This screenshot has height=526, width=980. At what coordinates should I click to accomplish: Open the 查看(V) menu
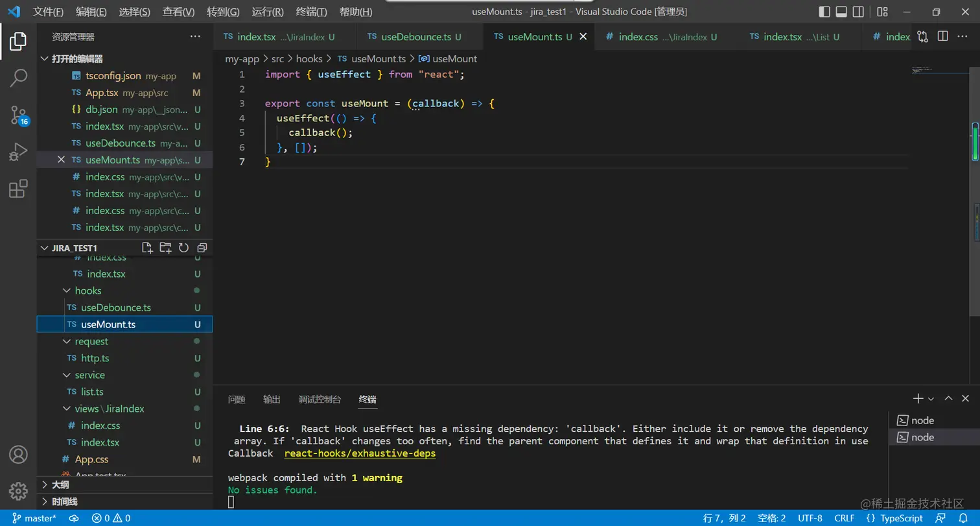pyautogui.click(x=178, y=12)
